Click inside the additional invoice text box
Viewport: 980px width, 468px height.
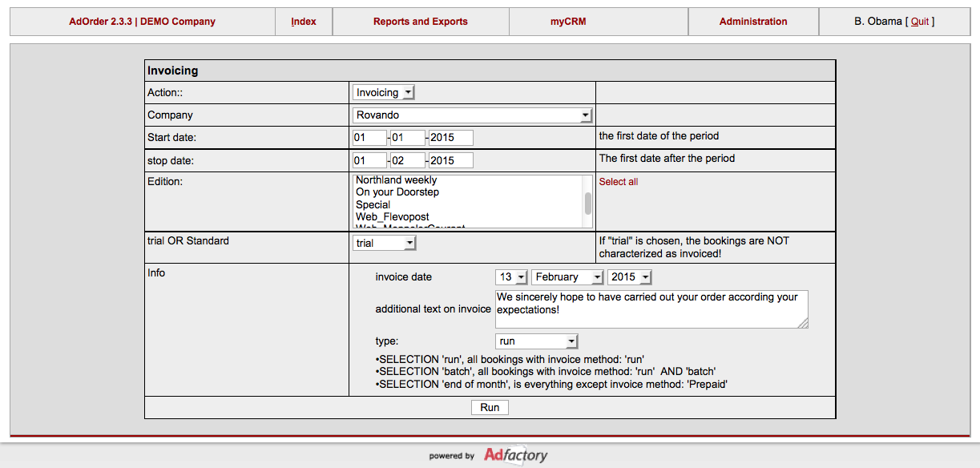coord(651,309)
